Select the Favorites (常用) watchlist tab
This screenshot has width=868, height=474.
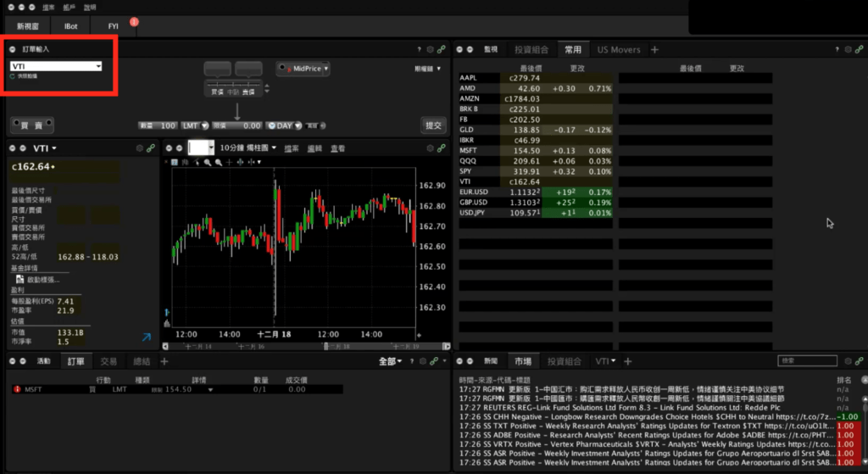pos(573,50)
